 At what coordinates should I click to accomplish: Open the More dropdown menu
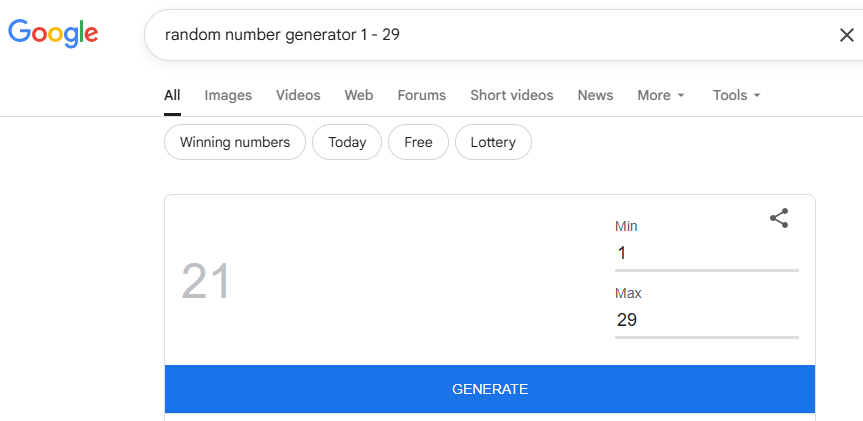[x=661, y=95]
